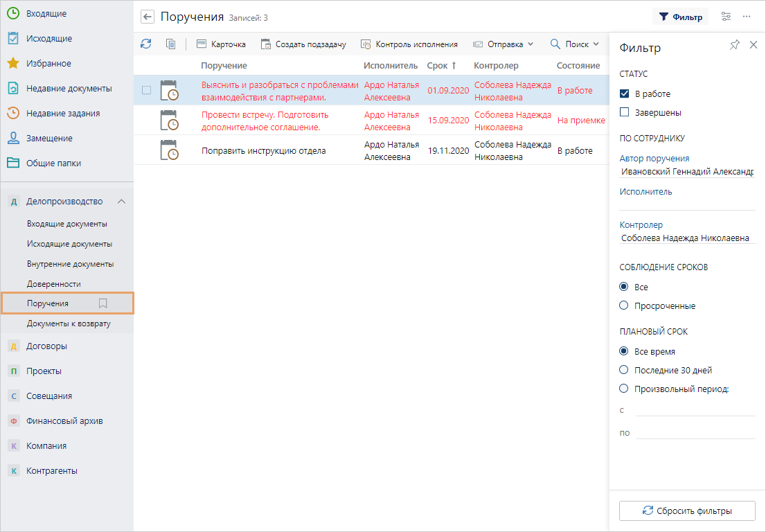Click the Исполнитель filter input field
766x532 pixels.
687,203
